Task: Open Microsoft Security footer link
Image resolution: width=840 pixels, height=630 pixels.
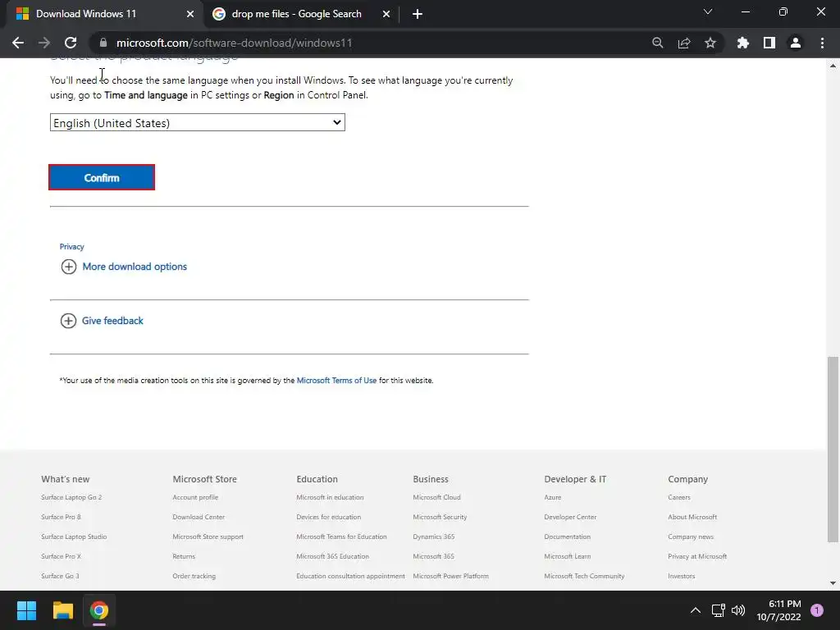Action: 440,517
